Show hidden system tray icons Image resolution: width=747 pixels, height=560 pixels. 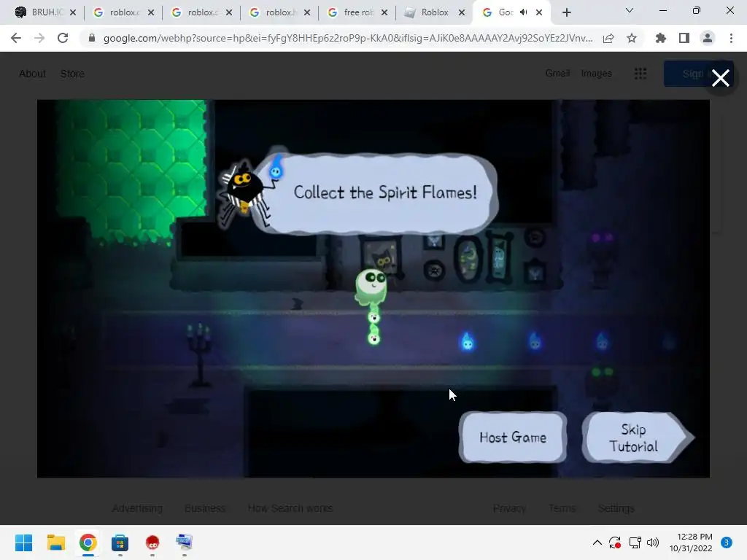597,542
